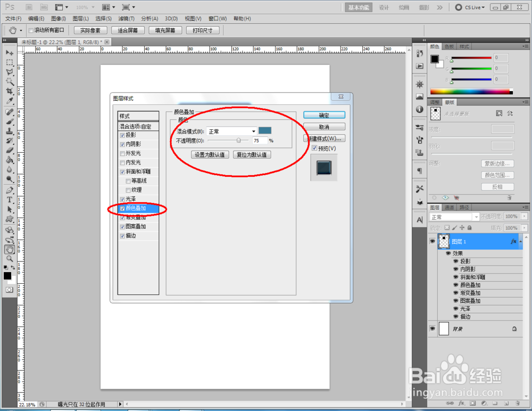Select the Rectangular Marquee tool

coord(10,62)
